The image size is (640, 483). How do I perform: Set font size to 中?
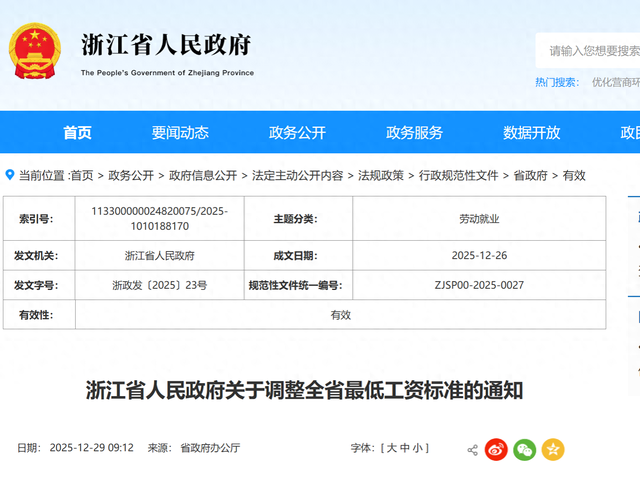(x=404, y=448)
